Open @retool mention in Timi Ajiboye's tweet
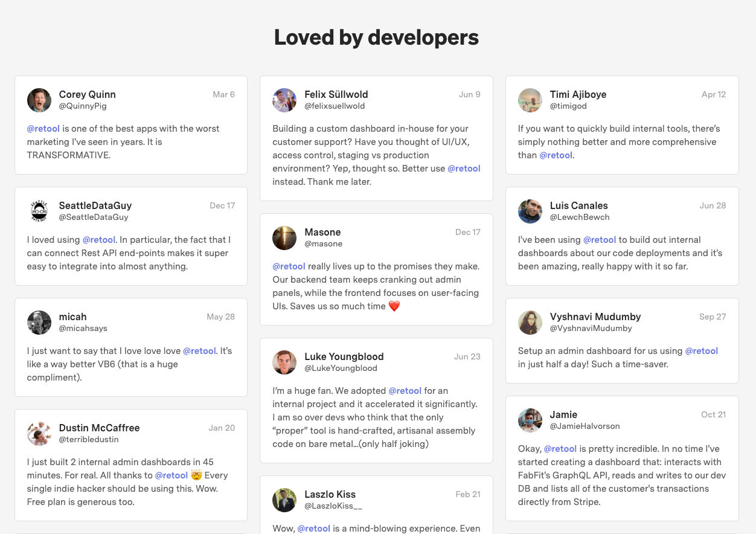 pyautogui.click(x=556, y=155)
